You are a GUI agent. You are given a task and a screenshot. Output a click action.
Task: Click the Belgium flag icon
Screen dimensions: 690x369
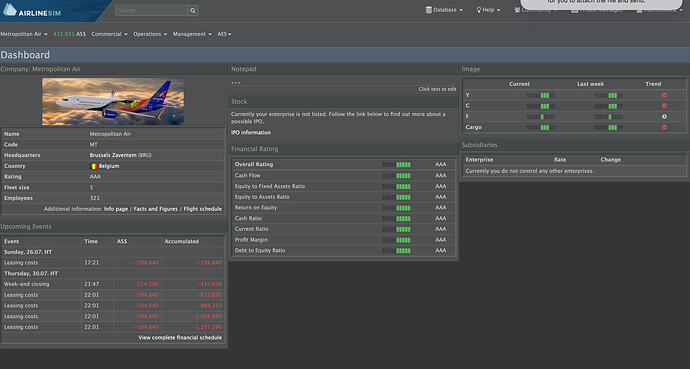pyautogui.click(x=93, y=166)
